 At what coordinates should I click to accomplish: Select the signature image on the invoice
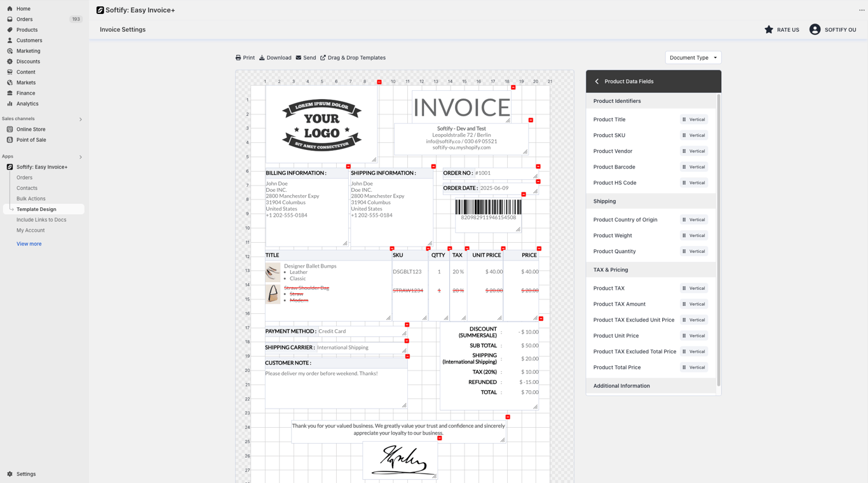400,460
